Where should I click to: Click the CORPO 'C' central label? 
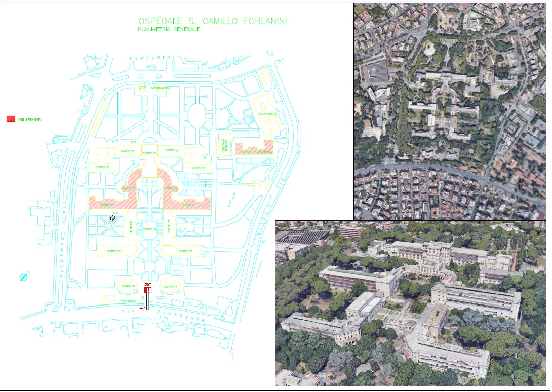pos(149,153)
